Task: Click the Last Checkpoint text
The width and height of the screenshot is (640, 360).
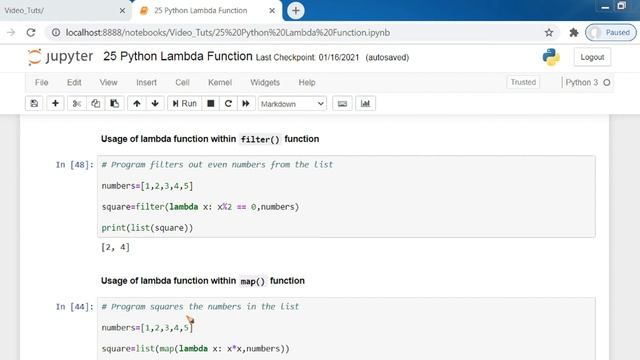Action: pyautogui.click(x=307, y=58)
